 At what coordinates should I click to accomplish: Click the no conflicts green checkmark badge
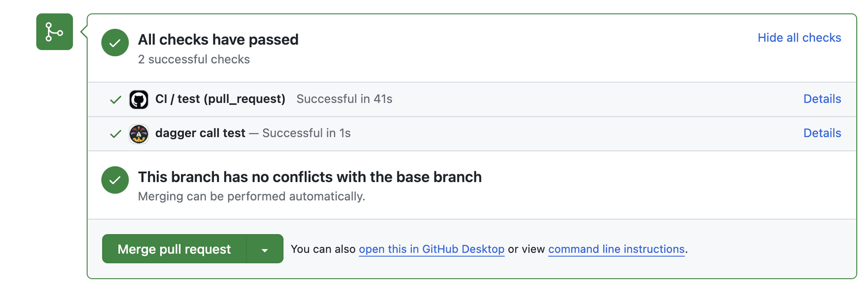point(115,180)
